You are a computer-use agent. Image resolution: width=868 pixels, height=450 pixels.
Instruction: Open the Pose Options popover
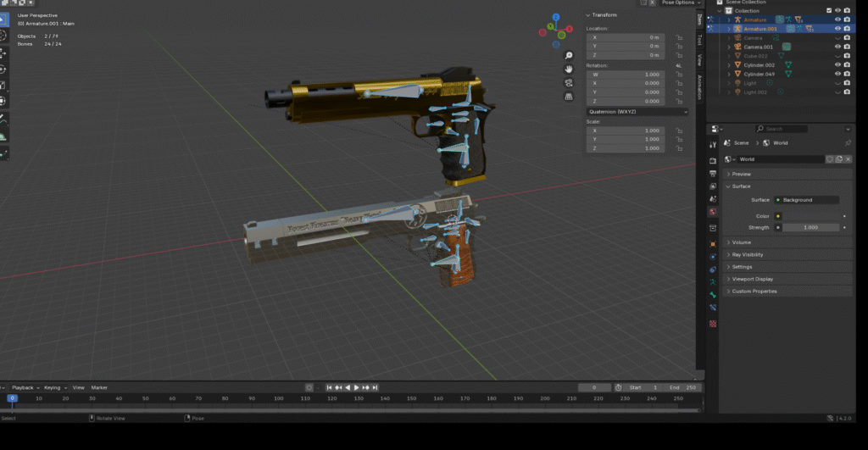pos(681,3)
